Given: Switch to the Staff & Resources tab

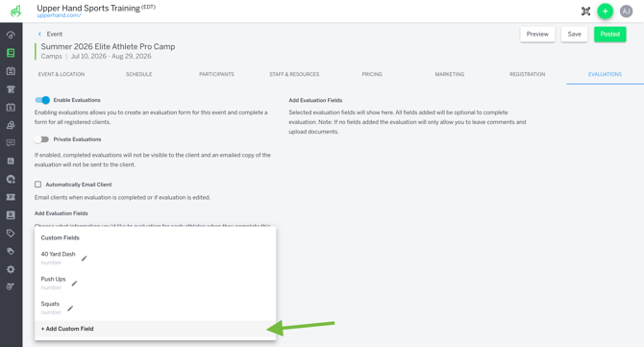Looking at the screenshot, I should pyautogui.click(x=294, y=74).
